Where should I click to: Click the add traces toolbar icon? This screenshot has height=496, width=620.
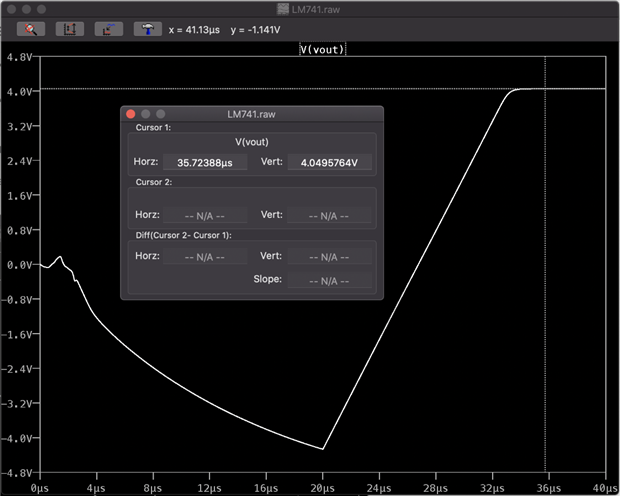click(109, 29)
